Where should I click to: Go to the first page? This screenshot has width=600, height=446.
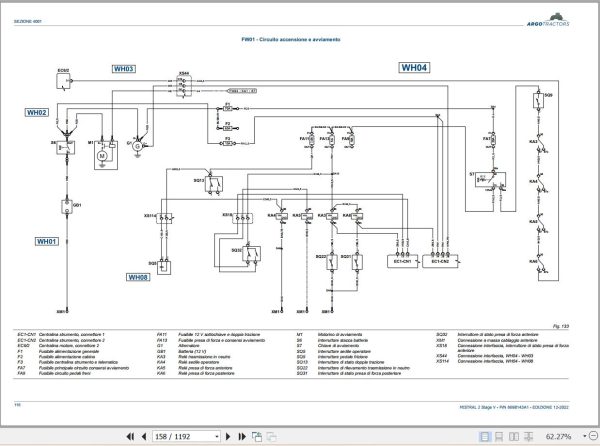[x=130, y=436]
